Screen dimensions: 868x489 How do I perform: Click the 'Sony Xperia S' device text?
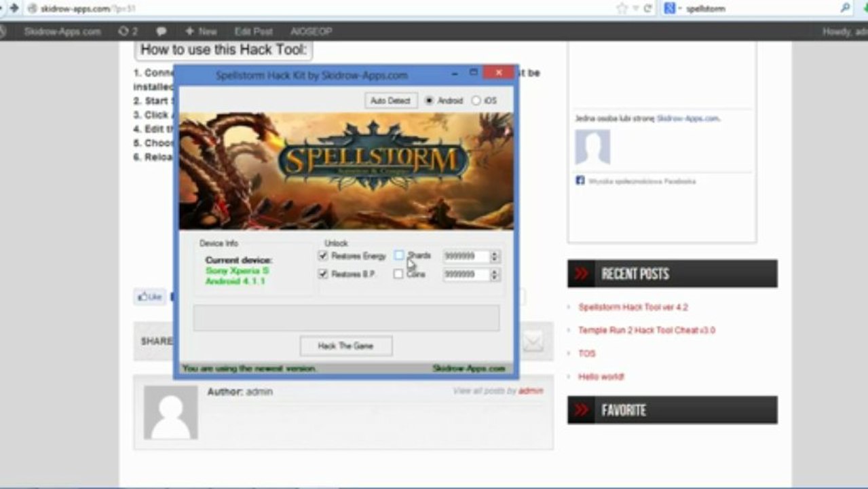pos(237,270)
